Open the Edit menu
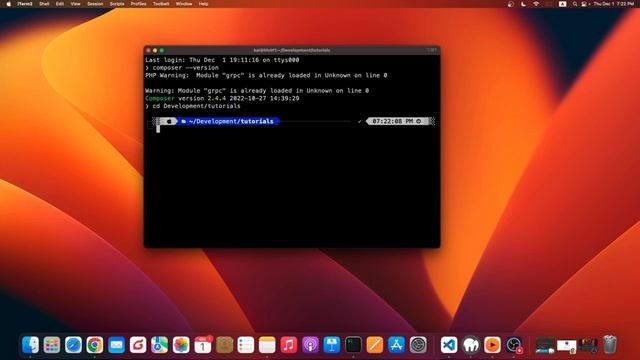This screenshot has width=640, height=360. (60, 4)
